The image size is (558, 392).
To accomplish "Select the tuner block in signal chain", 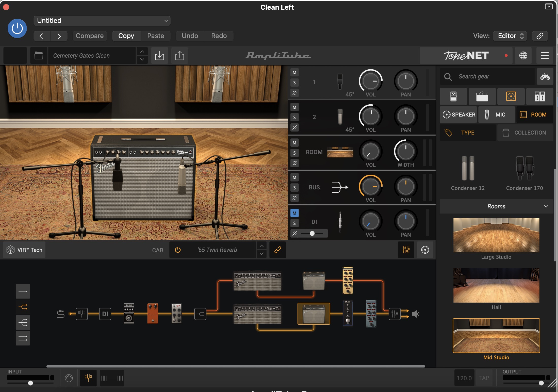I will (x=82, y=314).
